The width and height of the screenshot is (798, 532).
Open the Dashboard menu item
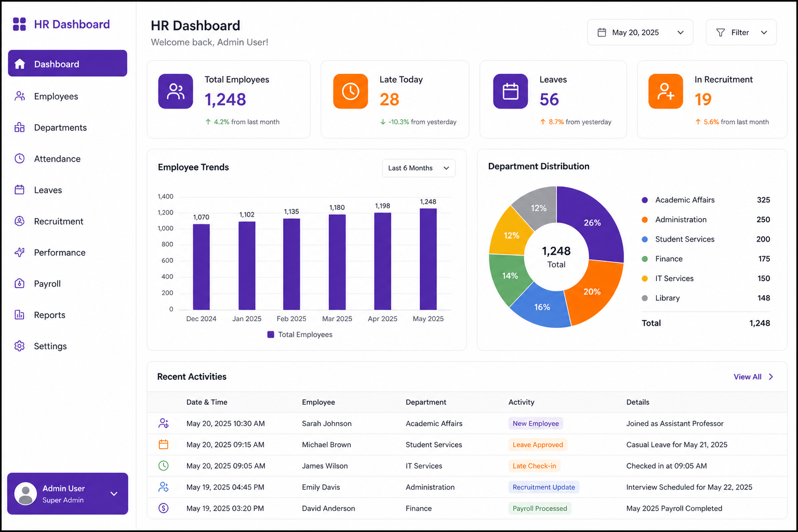tap(68, 63)
